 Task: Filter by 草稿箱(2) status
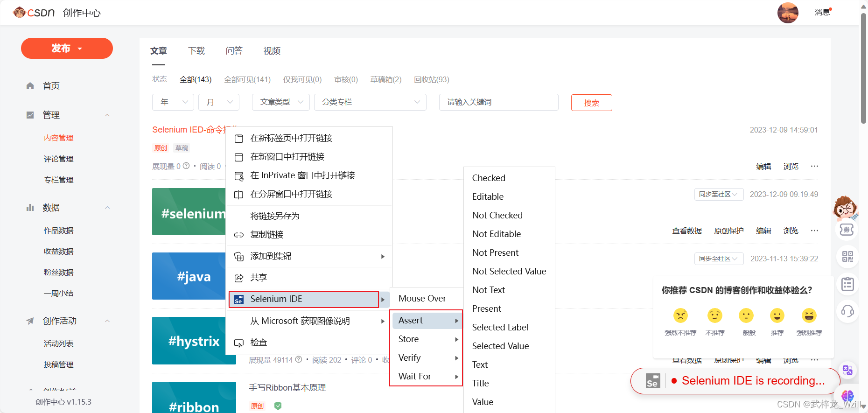pos(386,80)
